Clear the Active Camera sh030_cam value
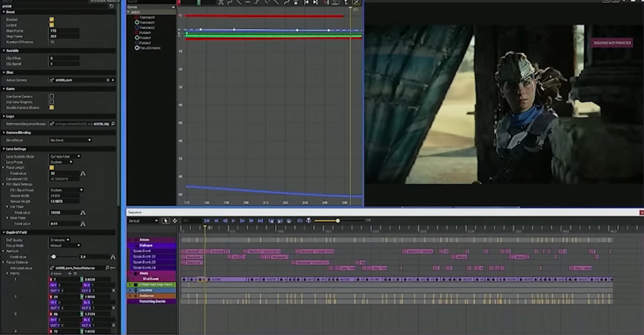 [x=107, y=80]
